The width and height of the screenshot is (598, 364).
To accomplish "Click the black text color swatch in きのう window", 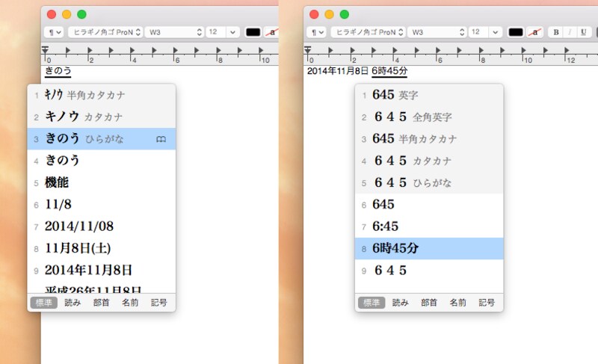I will (x=253, y=32).
